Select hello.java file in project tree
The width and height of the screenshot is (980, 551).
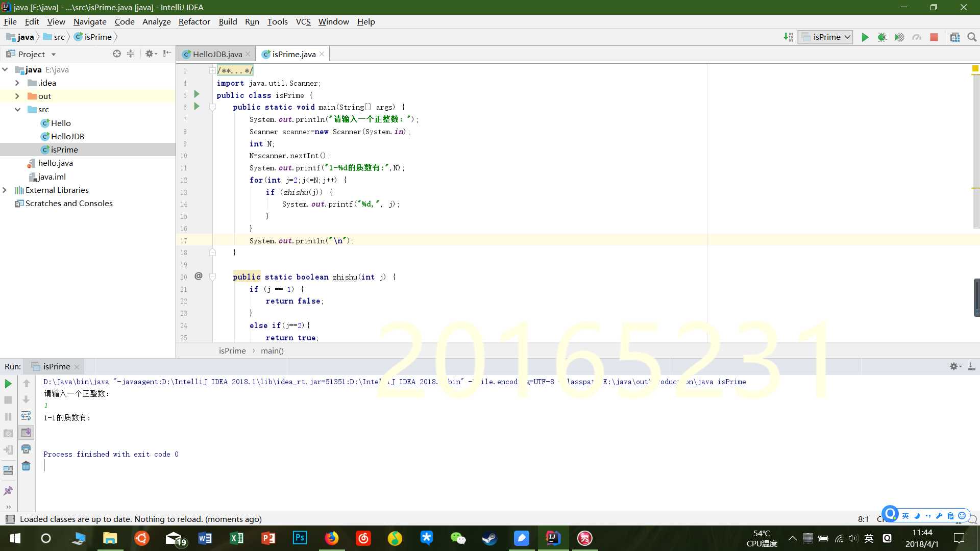click(x=55, y=163)
